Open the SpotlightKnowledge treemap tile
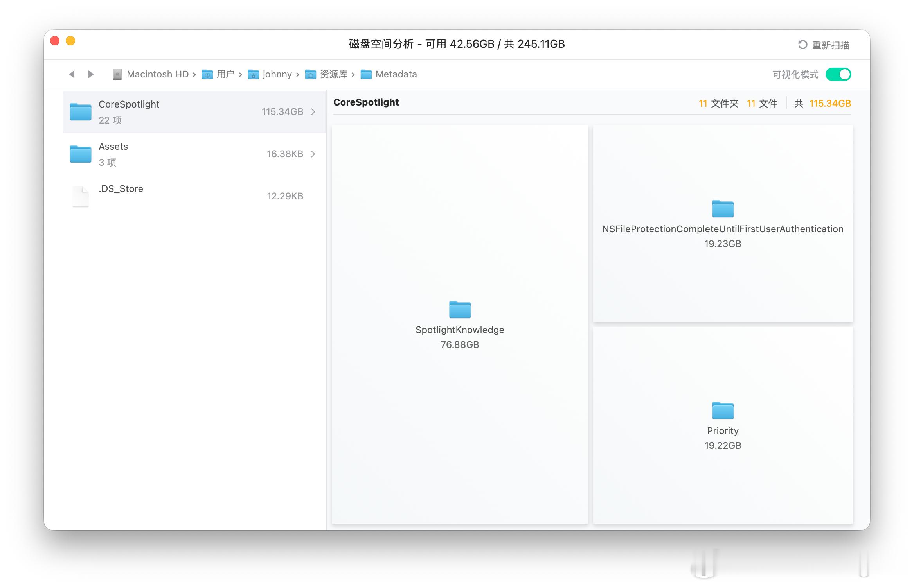 [460, 324]
